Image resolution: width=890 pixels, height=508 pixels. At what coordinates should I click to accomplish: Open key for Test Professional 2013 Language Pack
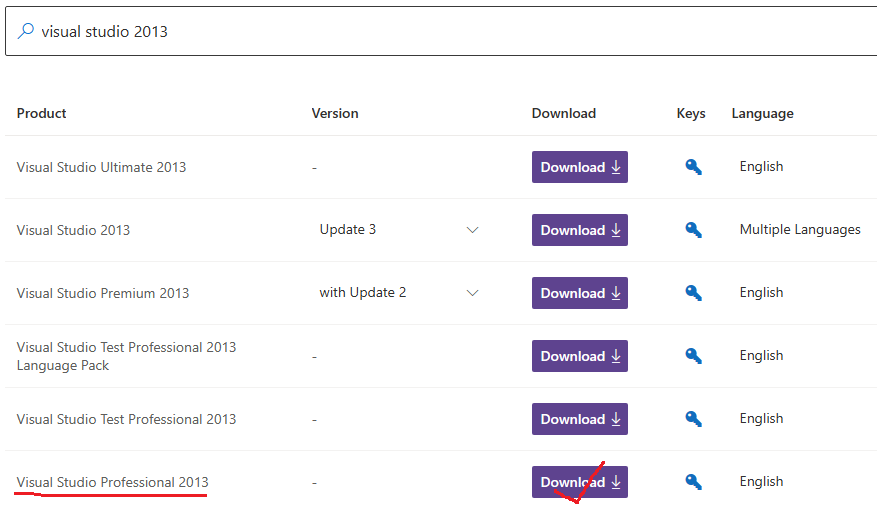tap(693, 356)
